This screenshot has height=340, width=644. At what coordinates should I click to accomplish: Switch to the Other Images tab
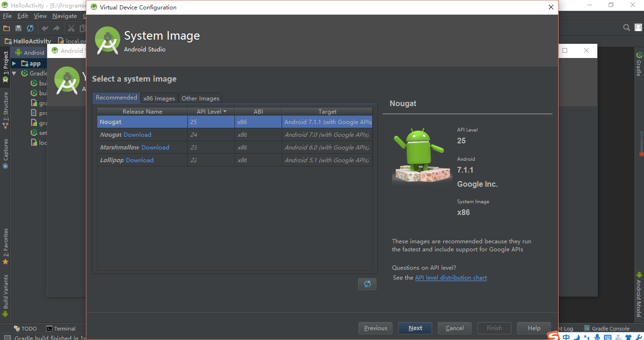(201, 98)
